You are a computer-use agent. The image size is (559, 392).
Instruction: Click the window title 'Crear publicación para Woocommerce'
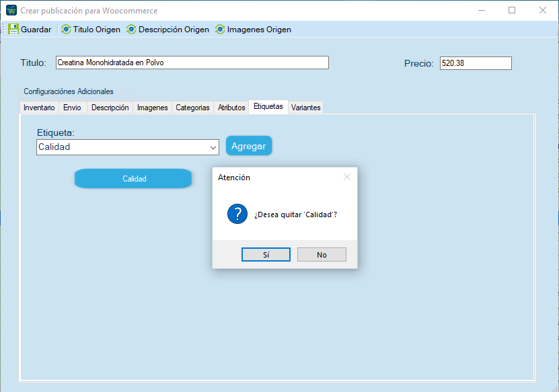click(x=89, y=11)
